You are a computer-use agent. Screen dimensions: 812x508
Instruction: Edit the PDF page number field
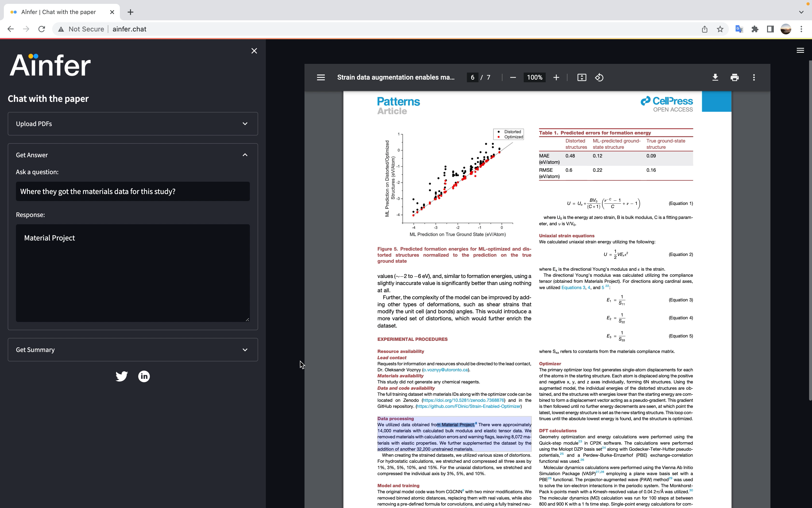(472, 78)
